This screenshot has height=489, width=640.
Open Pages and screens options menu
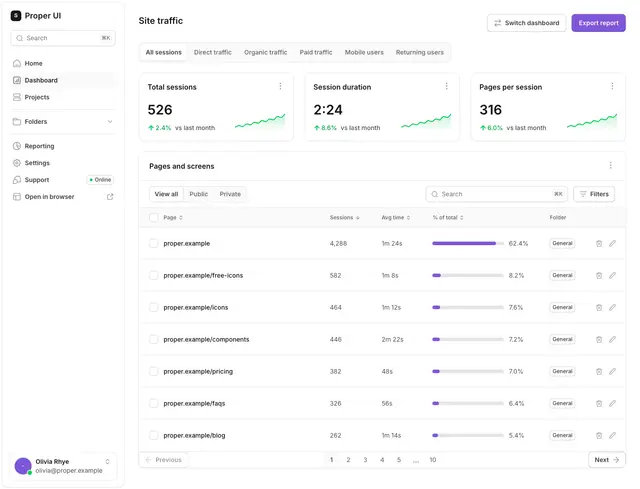610,165
